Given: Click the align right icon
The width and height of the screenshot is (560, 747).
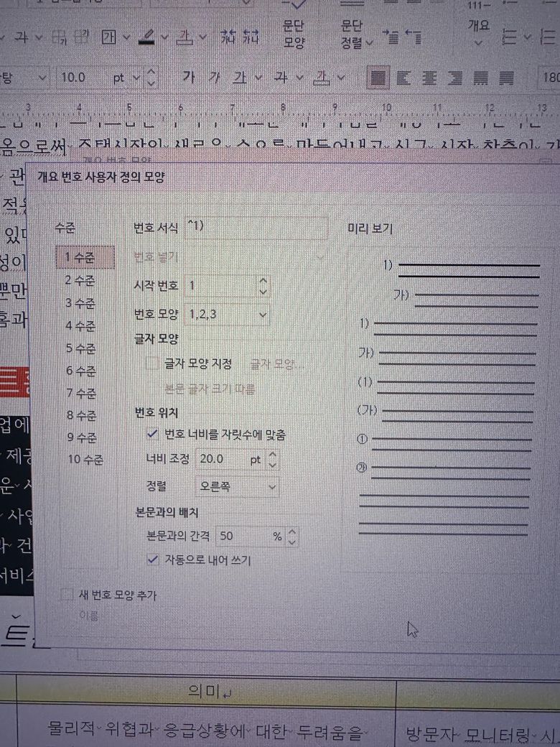Looking at the screenshot, I should pos(456,77).
